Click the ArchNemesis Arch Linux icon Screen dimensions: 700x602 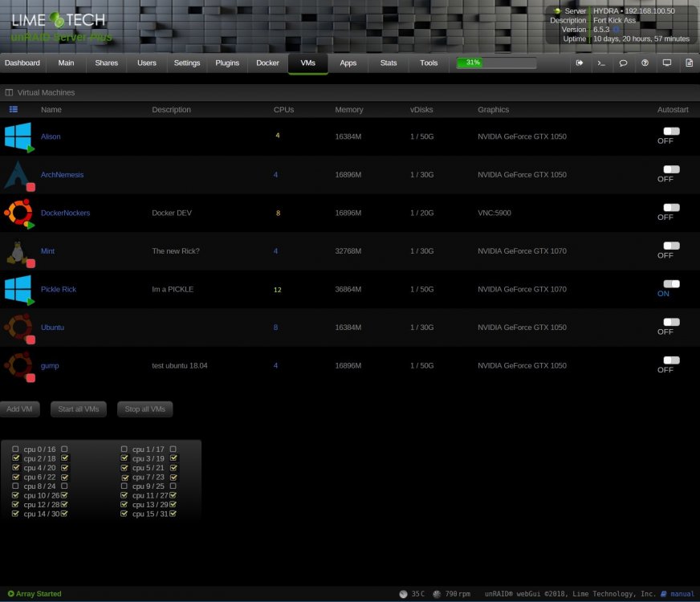tap(18, 175)
